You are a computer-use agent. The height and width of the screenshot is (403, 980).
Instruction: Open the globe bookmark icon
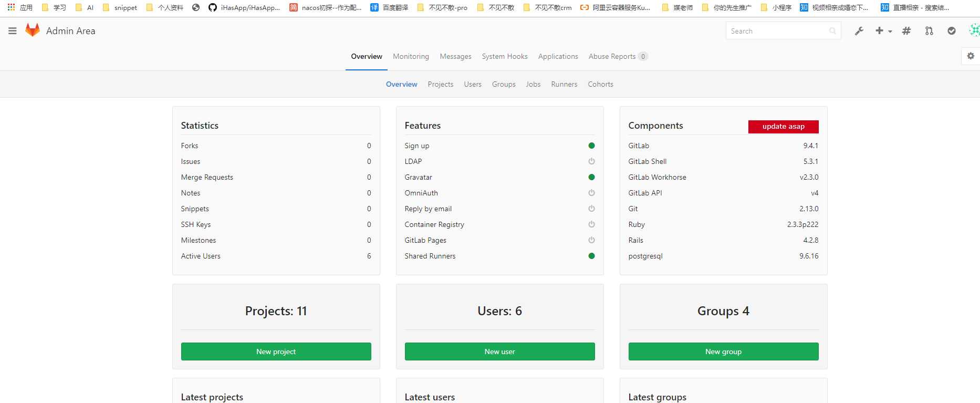tap(196, 7)
